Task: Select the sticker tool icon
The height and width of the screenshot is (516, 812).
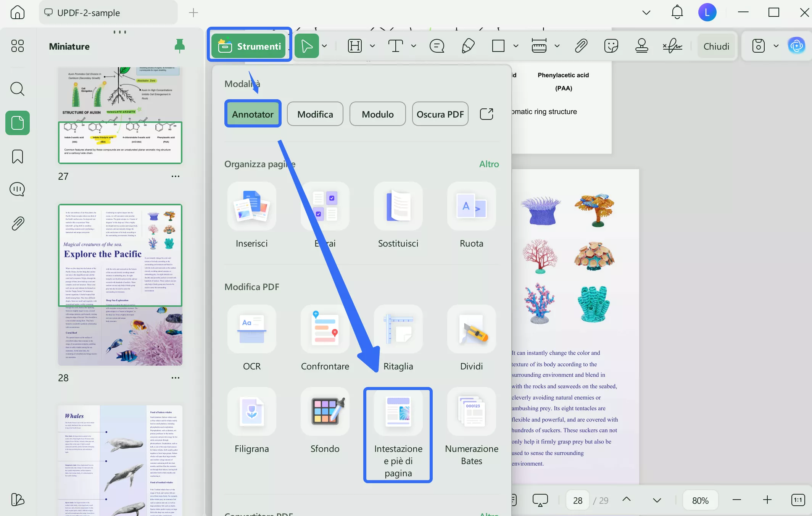Action: [x=611, y=46]
